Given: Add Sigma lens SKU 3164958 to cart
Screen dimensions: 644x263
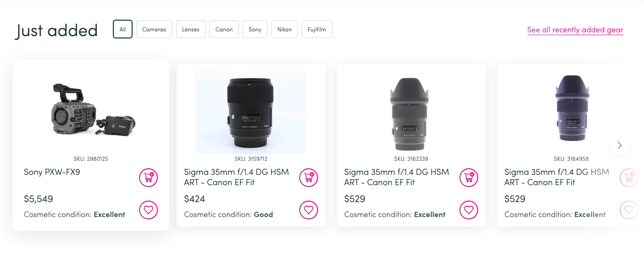Looking at the screenshot, I should [629, 178].
